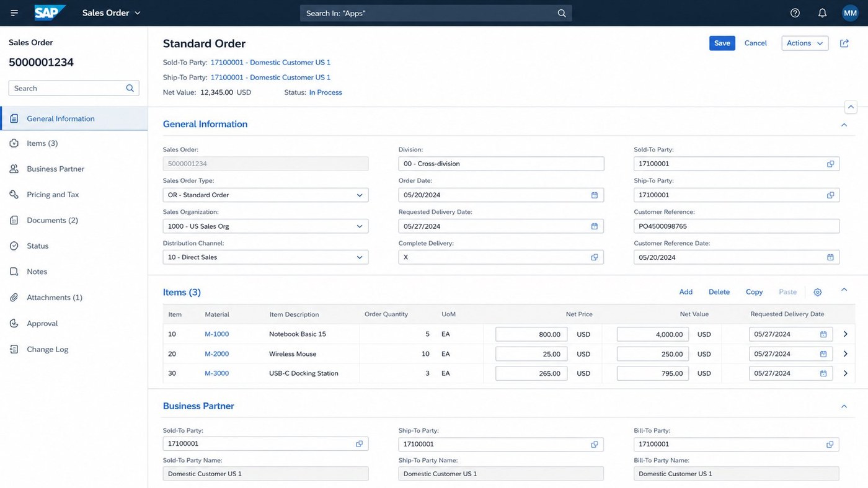Viewport: 868px width, 488px height.
Task: Open the header Requested Delivery Date calendar picker
Action: 594,226
